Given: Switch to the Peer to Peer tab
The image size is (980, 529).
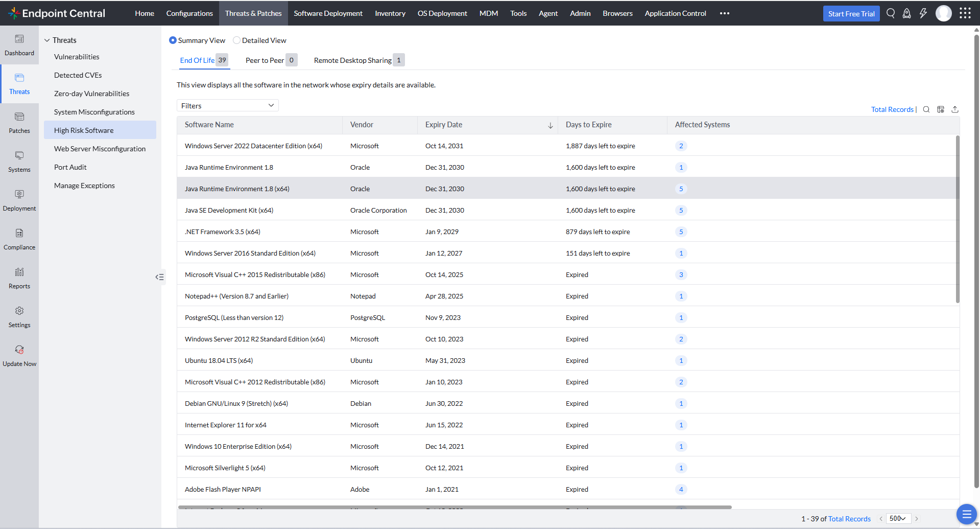Looking at the screenshot, I should pos(271,60).
